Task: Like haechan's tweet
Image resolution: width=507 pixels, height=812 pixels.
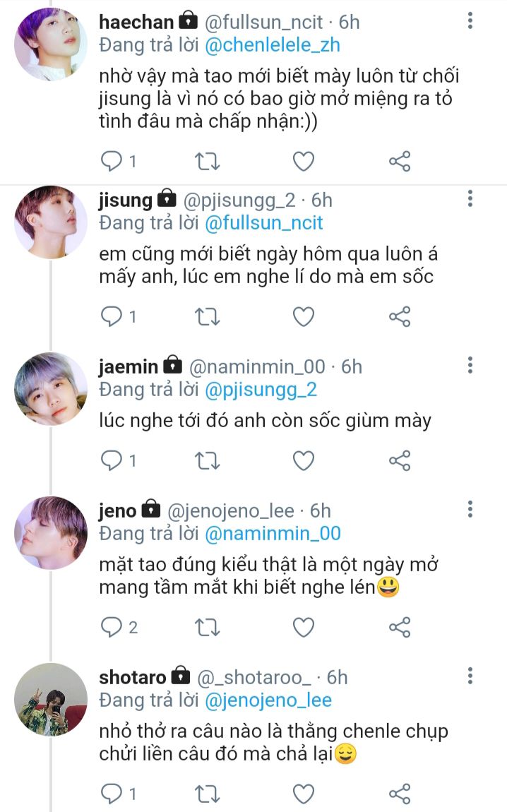Action: coord(304,162)
